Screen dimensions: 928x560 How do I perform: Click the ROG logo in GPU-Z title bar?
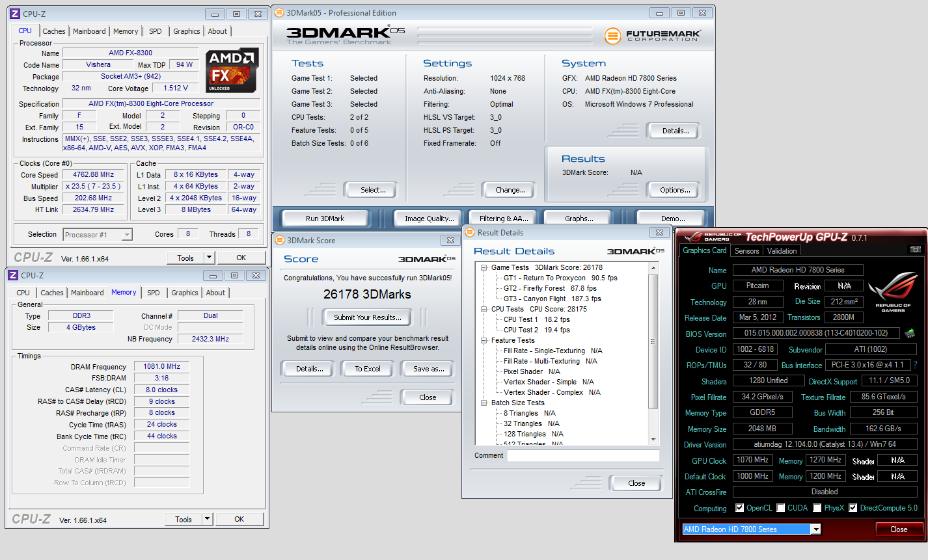point(713,237)
